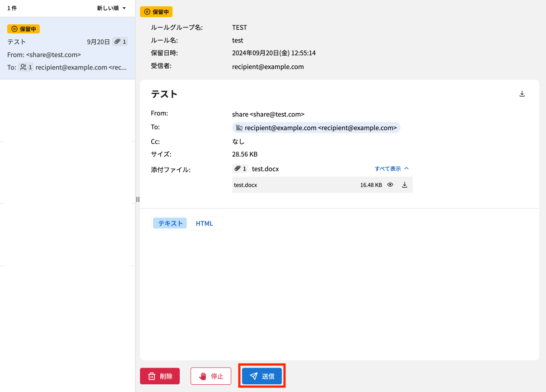The width and height of the screenshot is (546, 392).
Task: Click the 保留中 badge atop the detail pane
Action: tap(156, 12)
